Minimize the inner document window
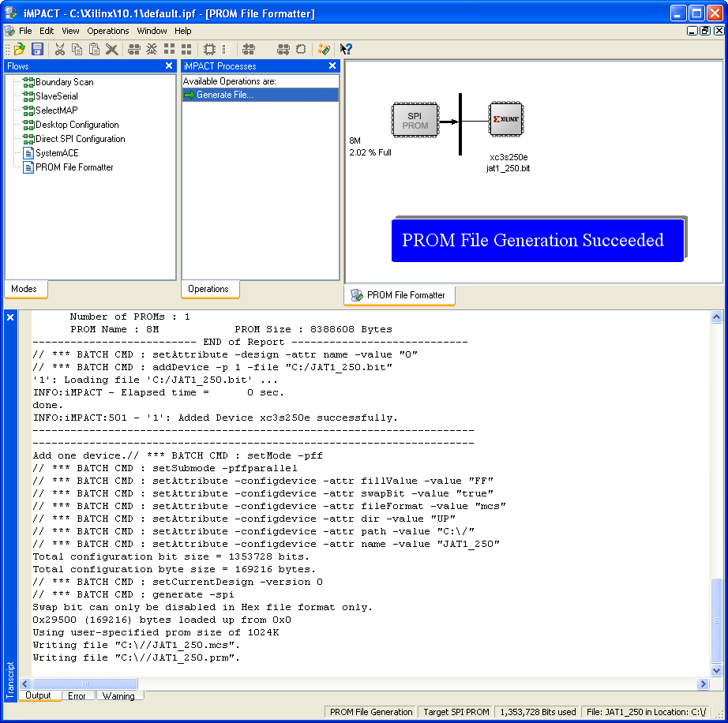The height and width of the screenshot is (723, 728). 692,31
